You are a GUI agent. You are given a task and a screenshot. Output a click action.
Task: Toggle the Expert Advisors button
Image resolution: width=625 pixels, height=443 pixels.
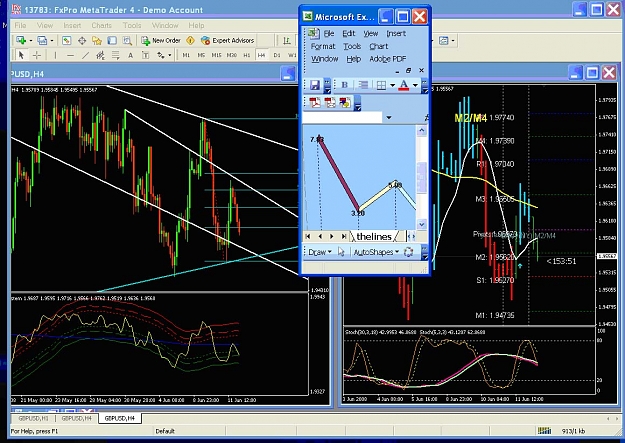[228, 40]
